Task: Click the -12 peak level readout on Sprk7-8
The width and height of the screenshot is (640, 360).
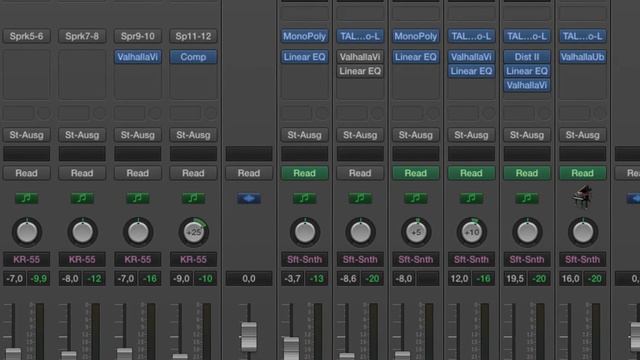Action: [x=94, y=279]
